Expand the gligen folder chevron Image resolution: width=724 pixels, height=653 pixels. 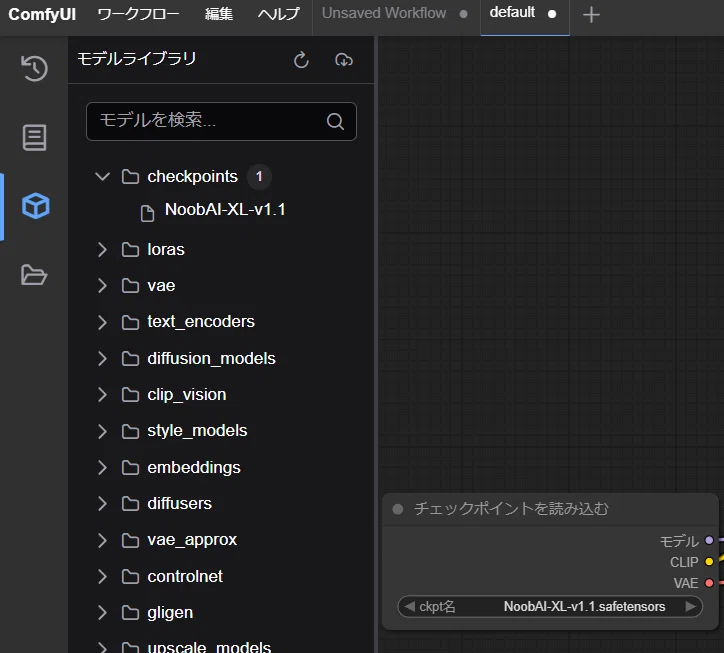tap(103, 612)
